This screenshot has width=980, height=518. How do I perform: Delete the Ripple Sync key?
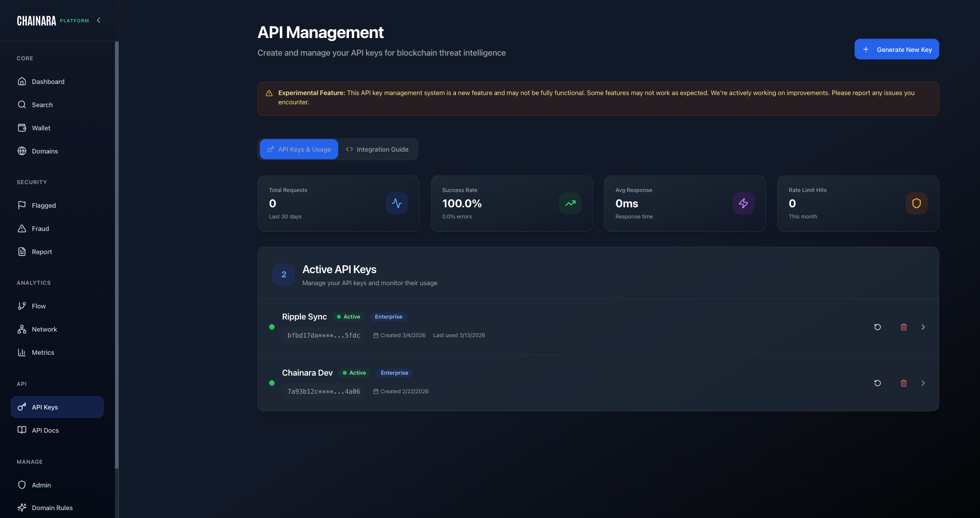coord(904,327)
